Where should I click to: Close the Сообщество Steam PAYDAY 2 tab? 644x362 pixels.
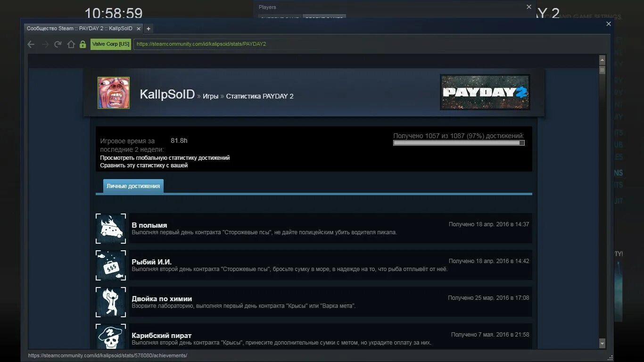click(x=138, y=29)
